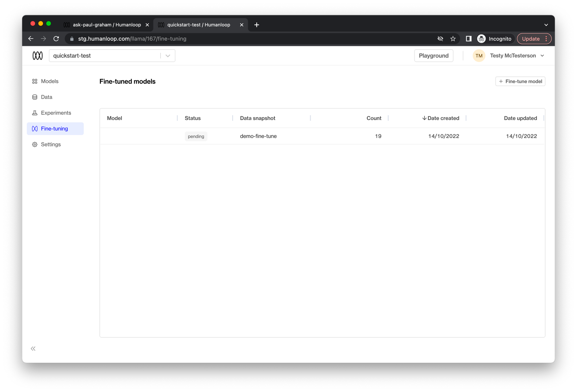The image size is (577, 392).
Task: Click the lock site info icon
Action: (x=72, y=39)
